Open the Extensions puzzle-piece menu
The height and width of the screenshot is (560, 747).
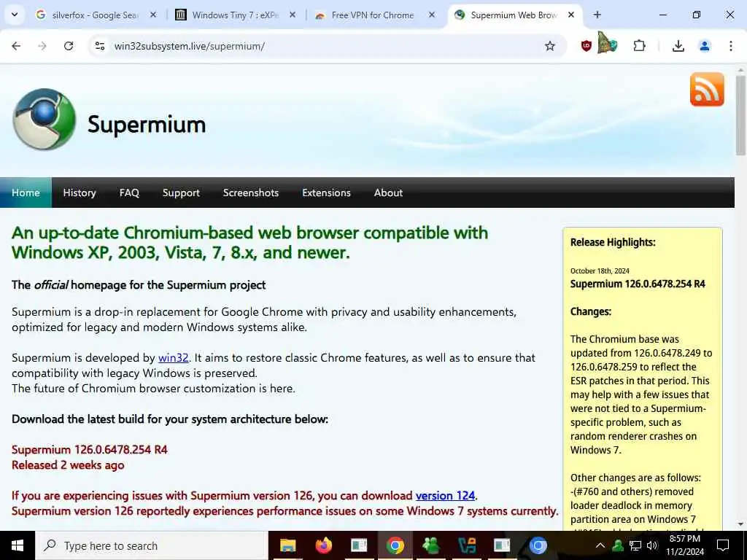click(639, 46)
